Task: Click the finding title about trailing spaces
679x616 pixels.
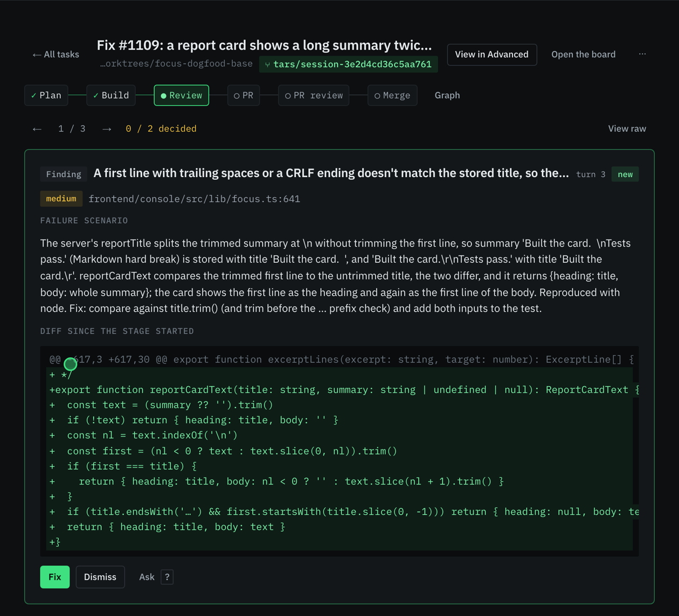Action: click(331, 173)
